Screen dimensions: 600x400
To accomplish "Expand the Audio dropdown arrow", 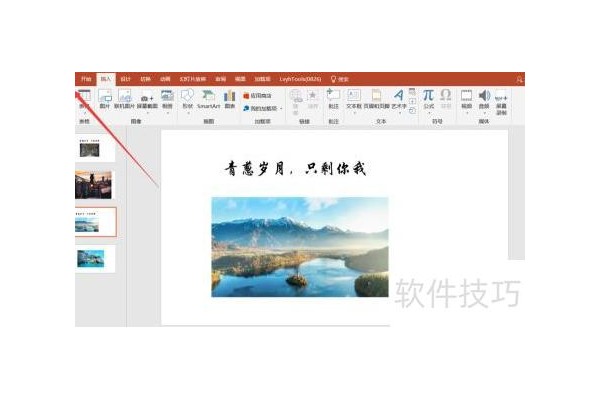I will 484,113.
